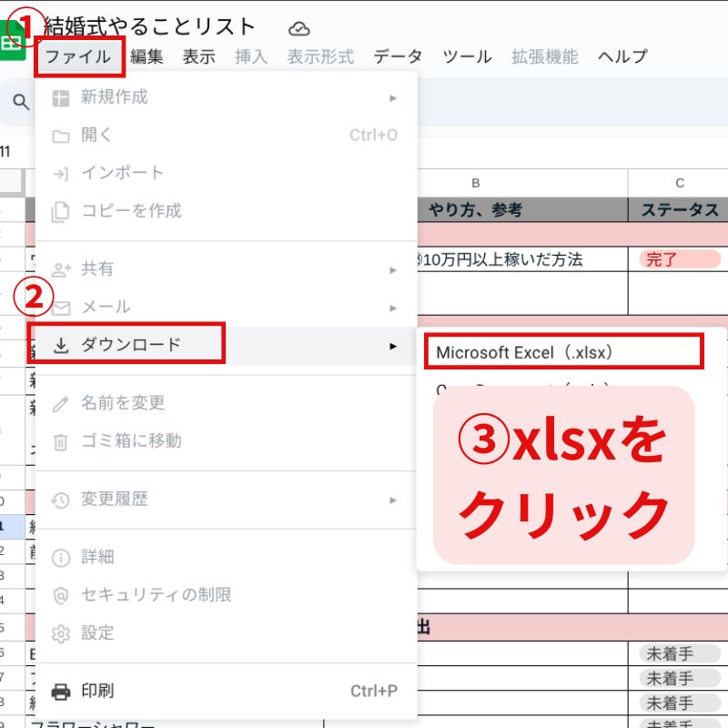Click the 設定 gear icon
This screenshot has width=728, height=728.
(61, 633)
